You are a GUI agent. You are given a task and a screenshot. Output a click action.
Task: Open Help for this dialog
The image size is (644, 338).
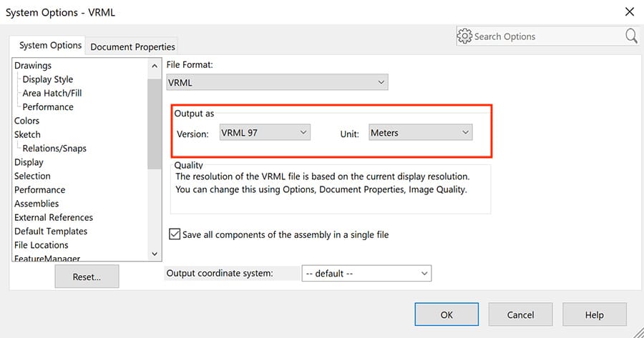pyautogui.click(x=595, y=314)
